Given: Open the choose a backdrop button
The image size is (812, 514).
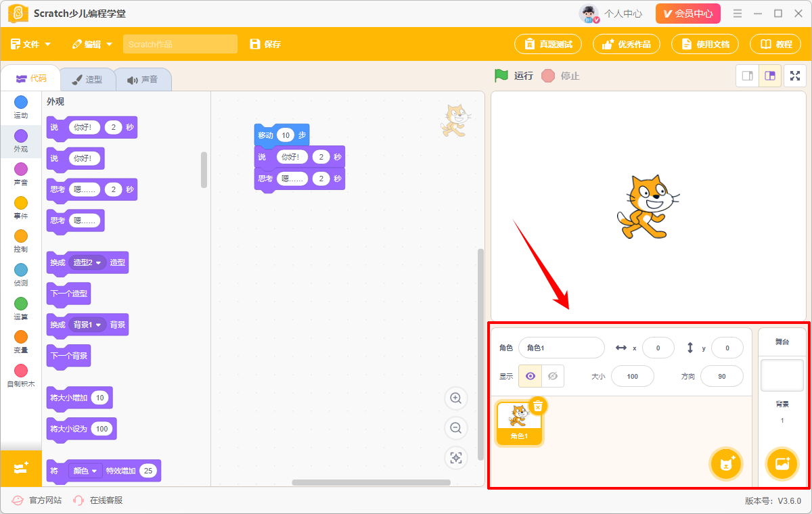Looking at the screenshot, I should pyautogui.click(x=782, y=464).
